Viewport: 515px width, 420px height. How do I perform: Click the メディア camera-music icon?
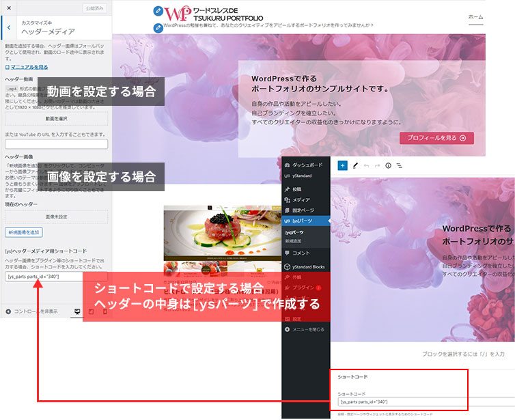287,199
